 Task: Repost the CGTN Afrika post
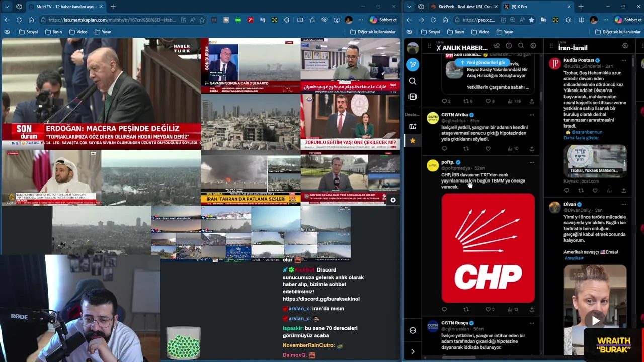[x=466, y=148]
